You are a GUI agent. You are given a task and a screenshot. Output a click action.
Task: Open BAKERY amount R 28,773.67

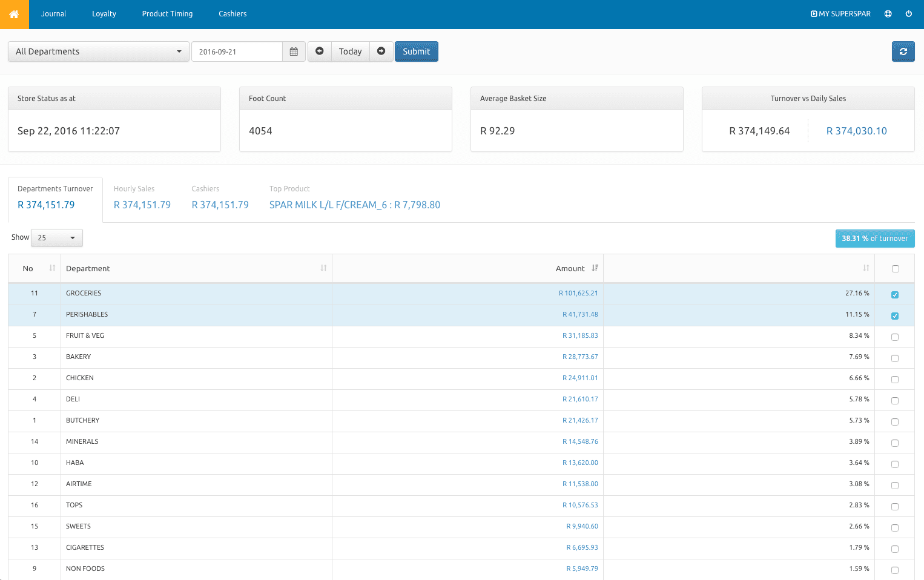pyautogui.click(x=580, y=357)
